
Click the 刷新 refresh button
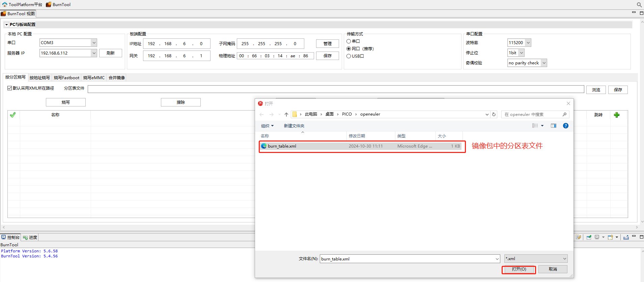pyautogui.click(x=110, y=53)
